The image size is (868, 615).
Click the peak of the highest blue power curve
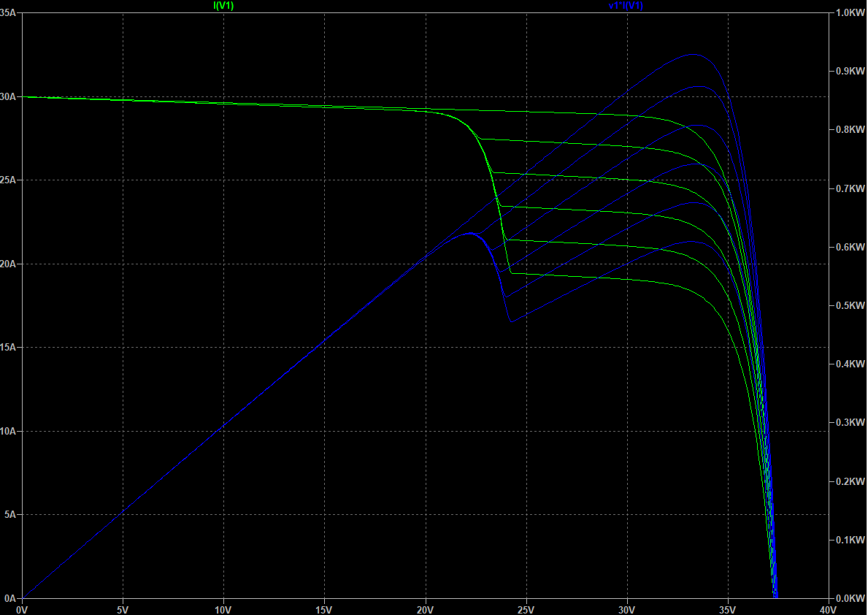[x=692, y=54]
